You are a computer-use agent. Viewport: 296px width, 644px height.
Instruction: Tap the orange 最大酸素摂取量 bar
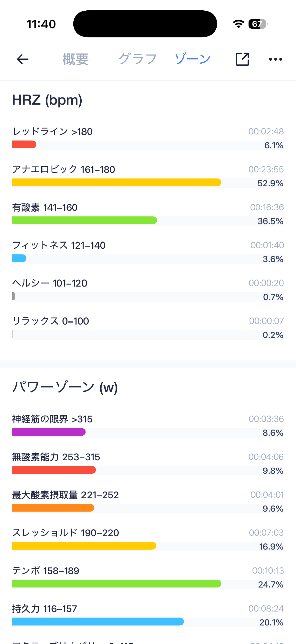tap(53, 508)
